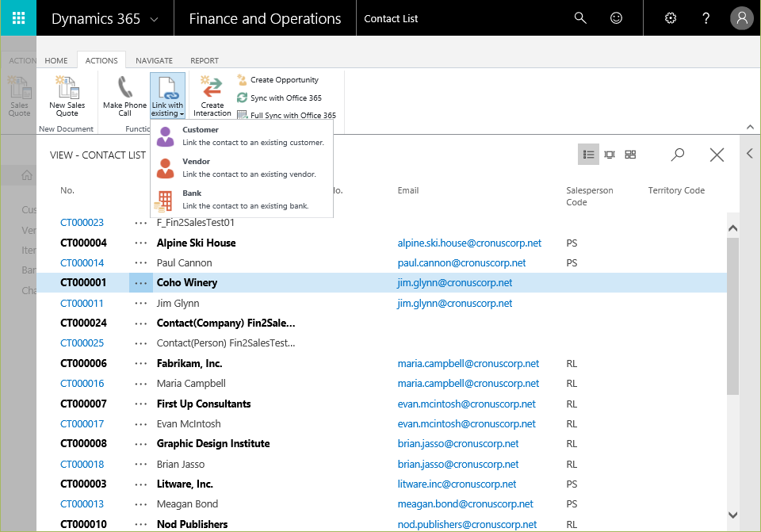Open contact CT000018
The image size is (761, 532).
pos(82,464)
